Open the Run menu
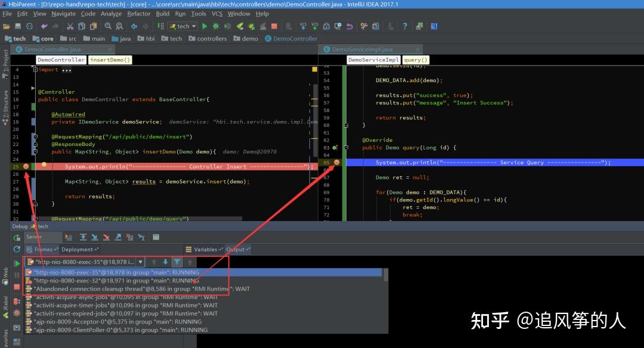Image resolution: width=644 pixels, height=348 pixels. pos(180,14)
